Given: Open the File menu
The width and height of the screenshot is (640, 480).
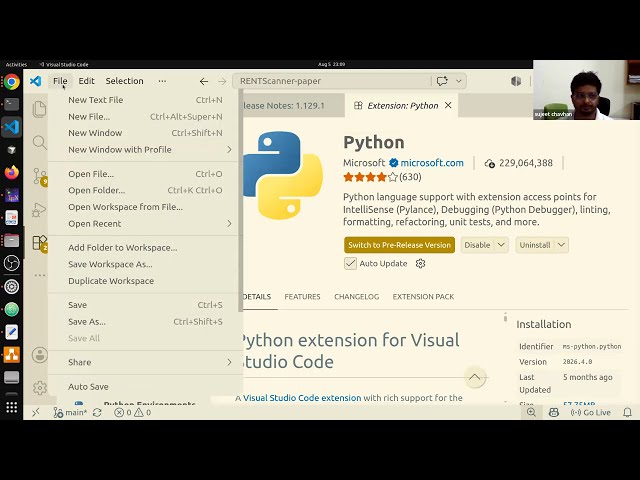Looking at the screenshot, I should [x=60, y=81].
